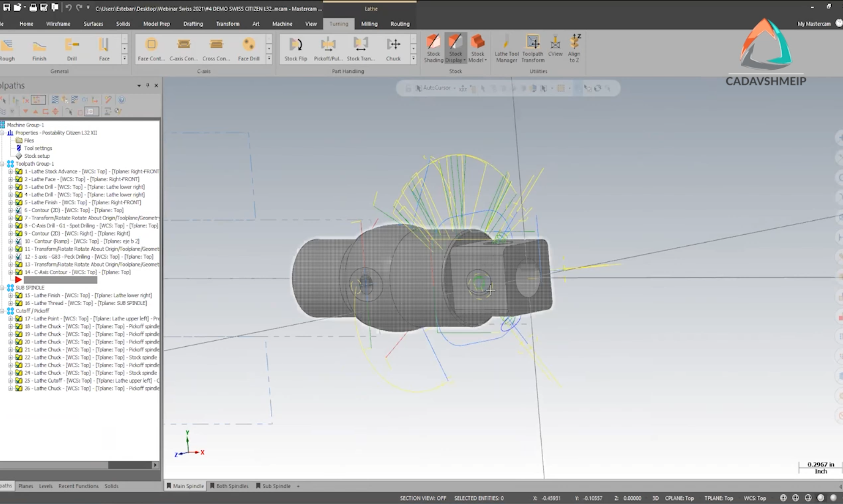Switch to the Turning ribbon tab

click(339, 23)
